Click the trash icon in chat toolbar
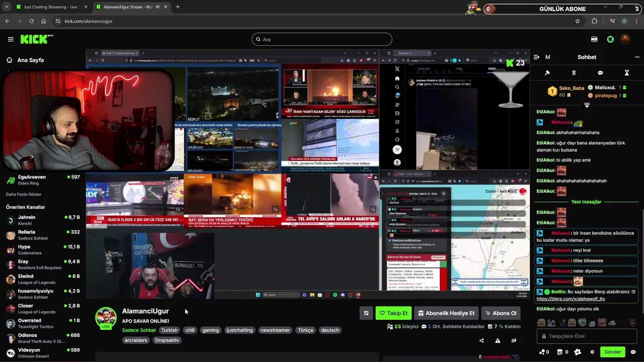 pos(574,73)
